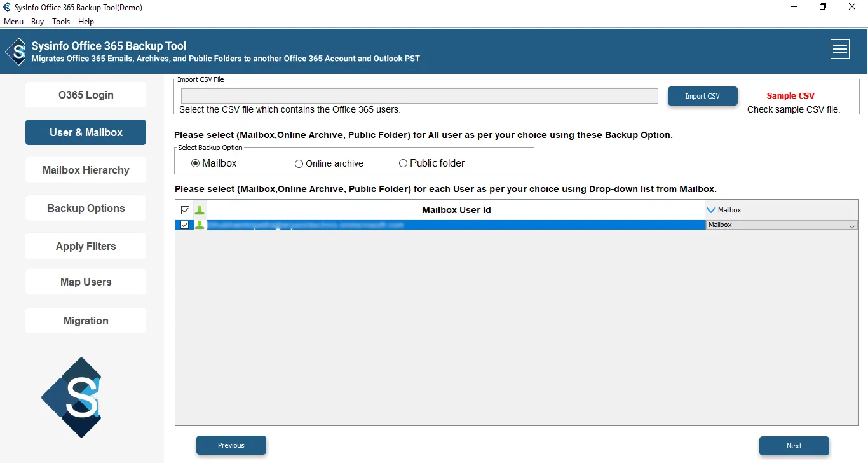The width and height of the screenshot is (868, 463).
Task: Open the Menu menu
Action: pos(13,22)
